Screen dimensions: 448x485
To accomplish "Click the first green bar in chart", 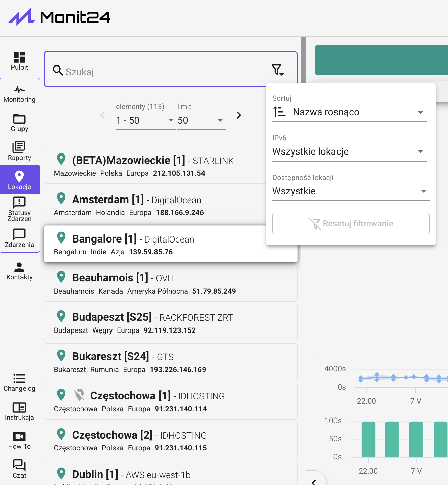I will click(368, 439).
